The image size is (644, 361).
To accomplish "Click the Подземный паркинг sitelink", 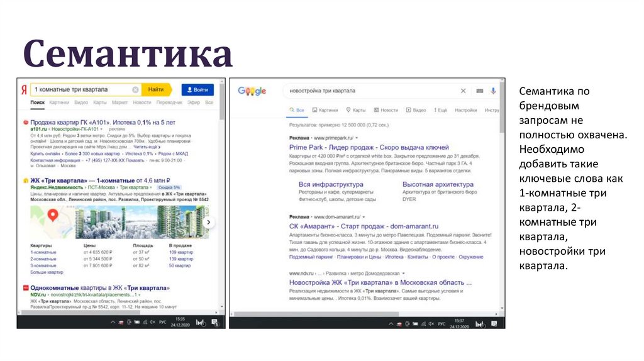I will pyautogui.click(x=311, y=257).
